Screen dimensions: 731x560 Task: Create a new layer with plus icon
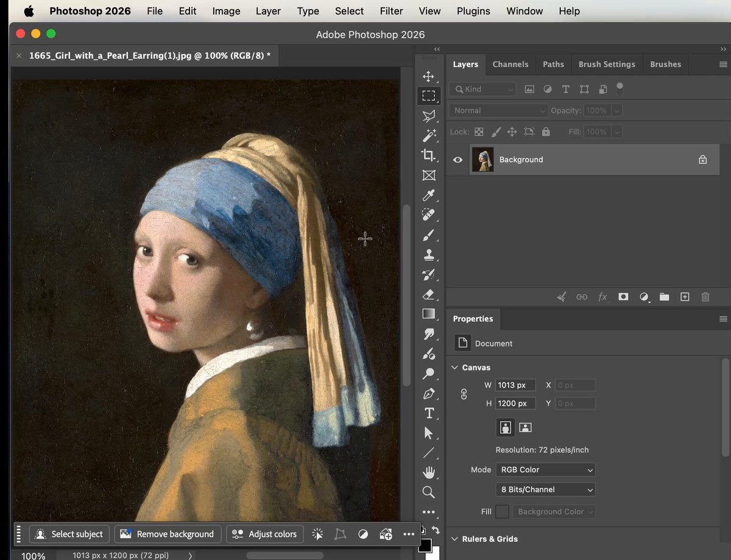coord(685,297)
